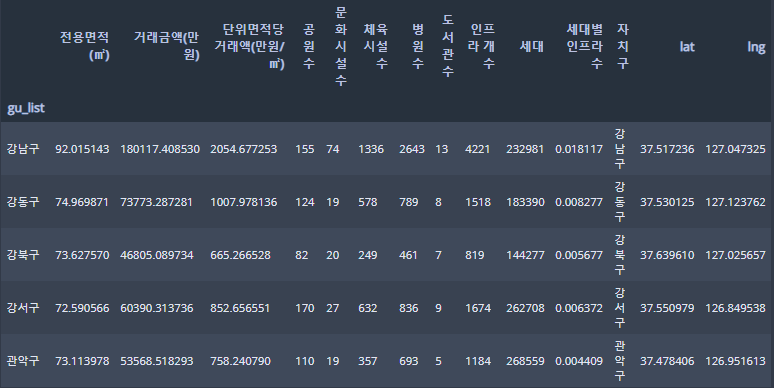Click cell value 92.015143

point(82,149)
